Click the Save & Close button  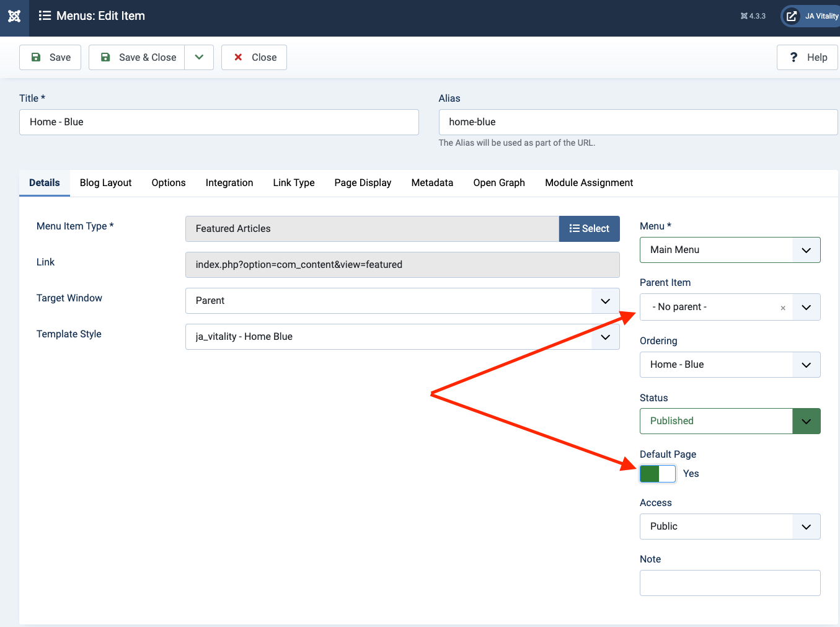(x=137, y=58)
